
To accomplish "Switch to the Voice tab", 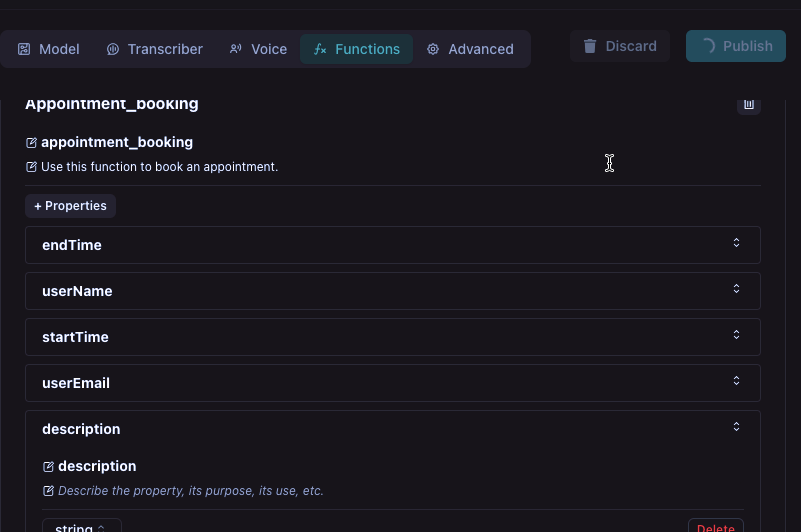I will pyautogui.click(x=258, y=49).
